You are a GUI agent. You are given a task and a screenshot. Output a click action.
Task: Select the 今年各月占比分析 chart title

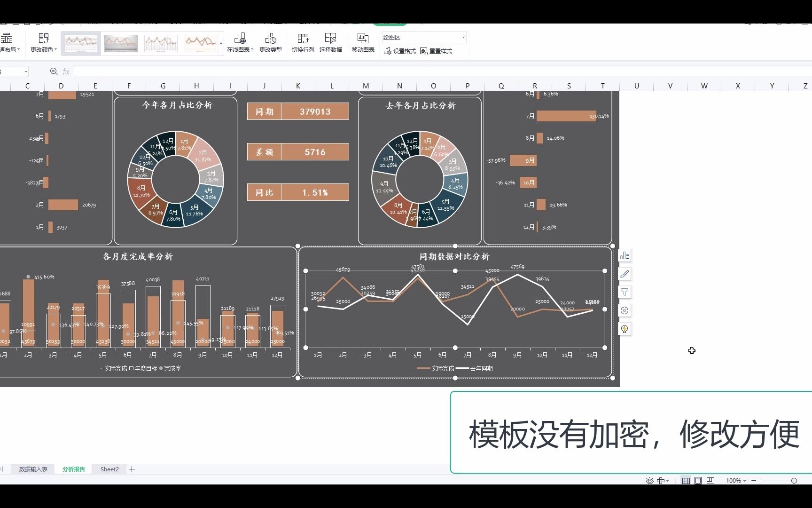[177, 105]
